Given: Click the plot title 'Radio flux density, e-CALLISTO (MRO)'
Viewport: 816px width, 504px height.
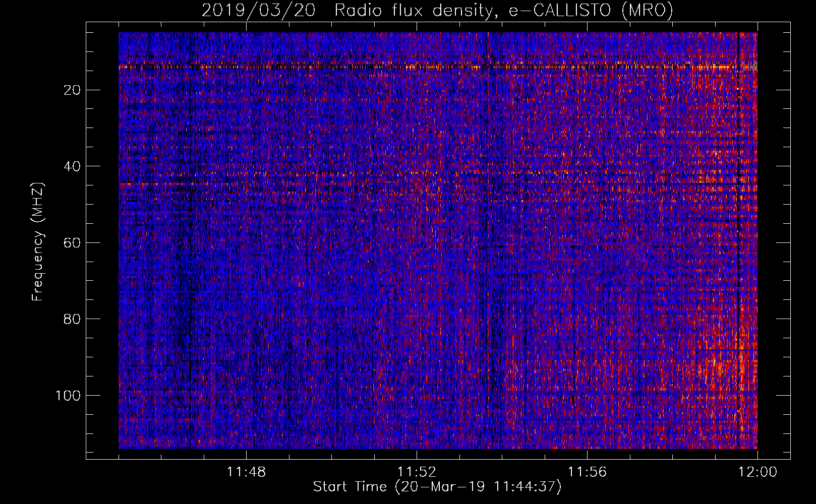Looking at the screenshot, I should pyautogui.click(x=504, y=11).
